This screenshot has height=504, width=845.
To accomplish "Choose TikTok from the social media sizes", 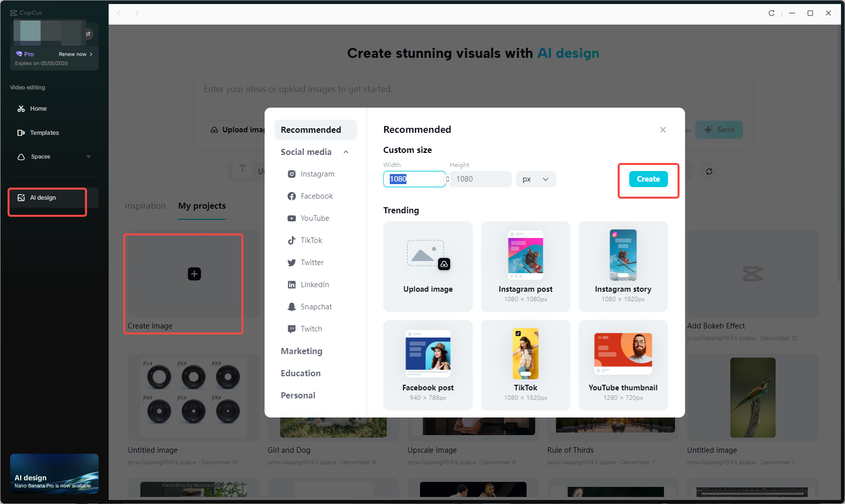I will coord(310,240).
